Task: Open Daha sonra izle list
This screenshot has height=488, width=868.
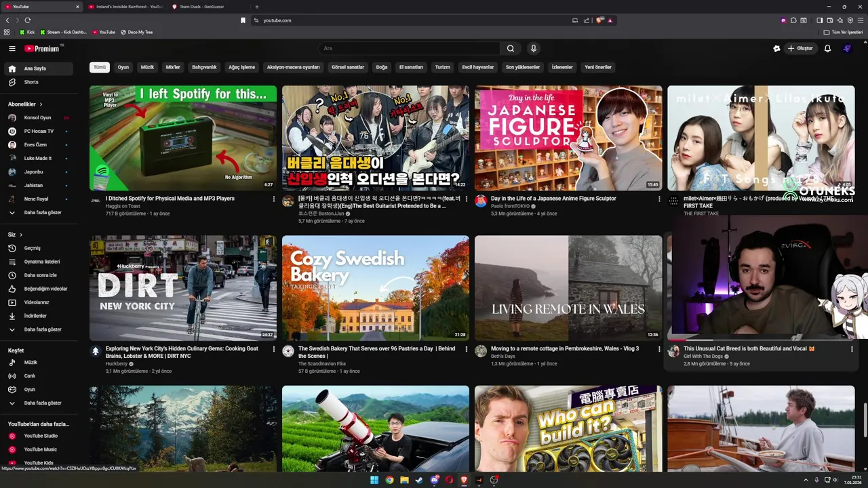Action: click(39, 275)
